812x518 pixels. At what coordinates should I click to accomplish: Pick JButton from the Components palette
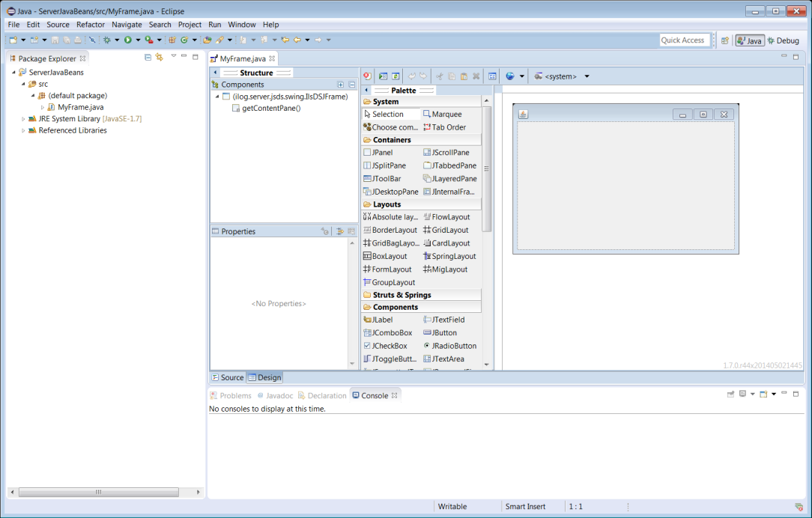click(443, 333)
